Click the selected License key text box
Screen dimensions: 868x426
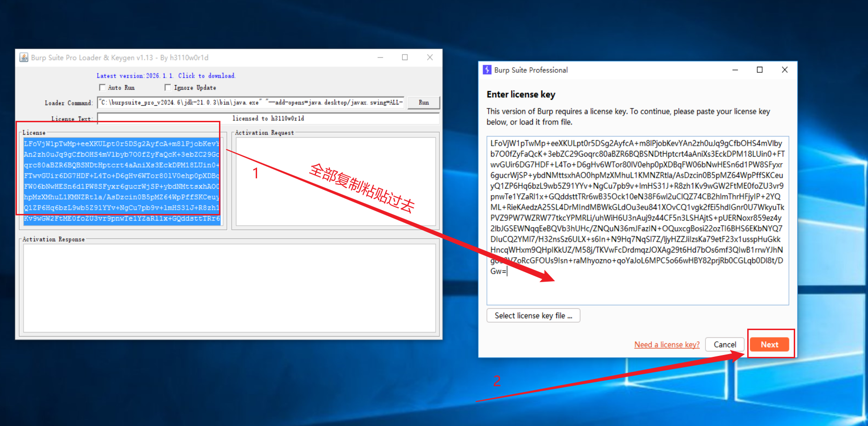click(x=122, y=181)
